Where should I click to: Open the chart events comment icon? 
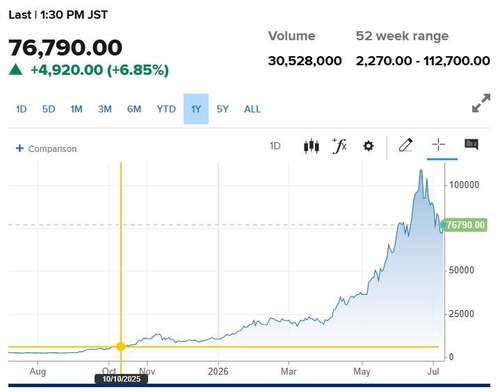point(471,144)
